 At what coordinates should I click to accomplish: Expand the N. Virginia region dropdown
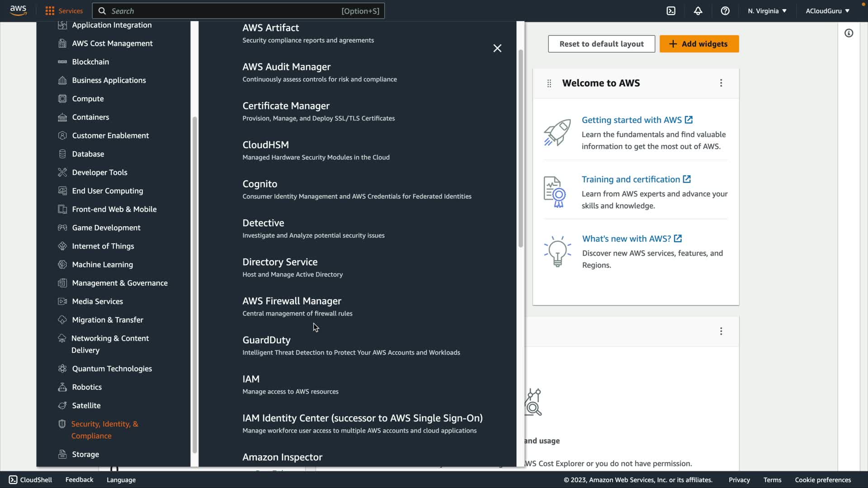[767, 11]
